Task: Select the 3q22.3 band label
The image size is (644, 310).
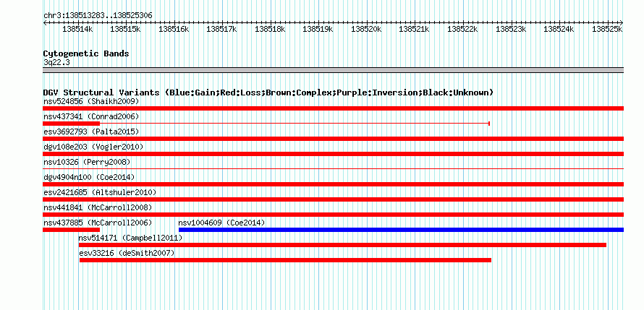Action: (x=56, y=62)
